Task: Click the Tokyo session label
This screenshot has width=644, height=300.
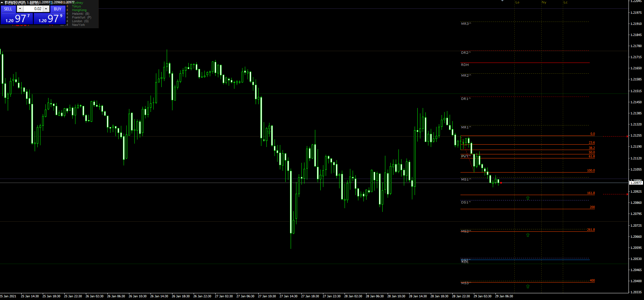Action: pos(76,6)
